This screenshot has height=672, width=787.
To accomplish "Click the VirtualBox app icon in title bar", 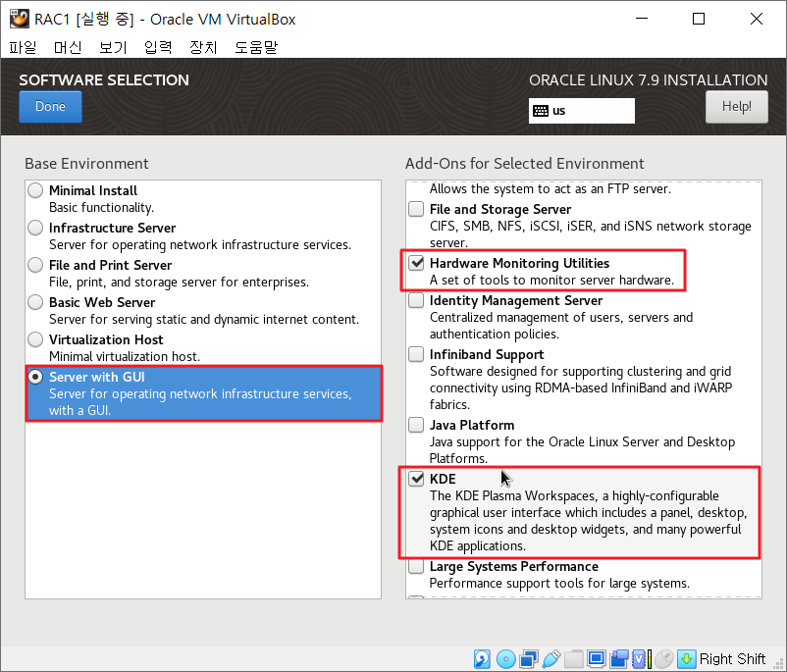I will (19, 19).
